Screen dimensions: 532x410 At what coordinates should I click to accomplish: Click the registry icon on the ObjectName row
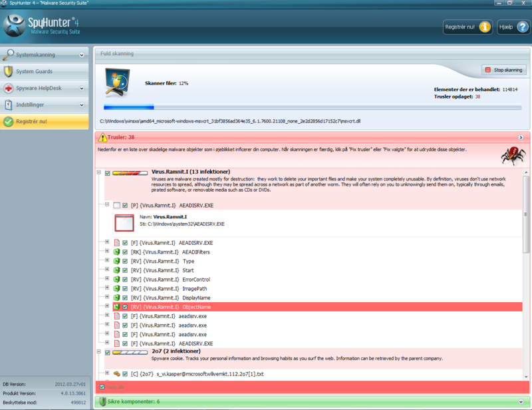[x=117, y=307]
